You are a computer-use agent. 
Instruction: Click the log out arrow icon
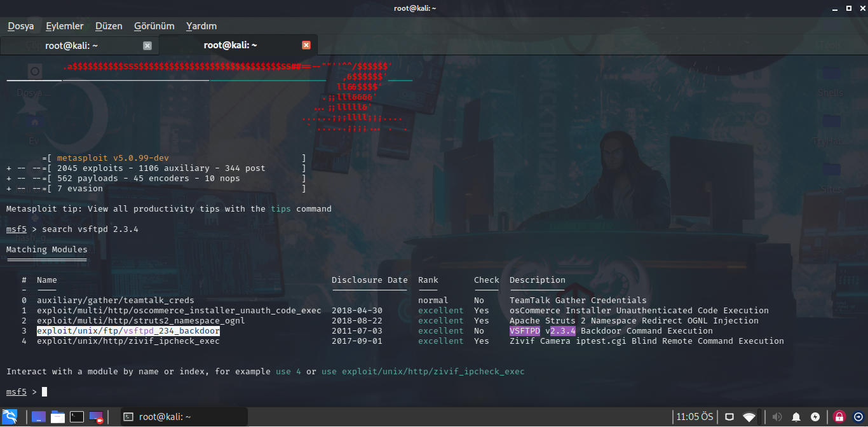click(x=857, y=417)
